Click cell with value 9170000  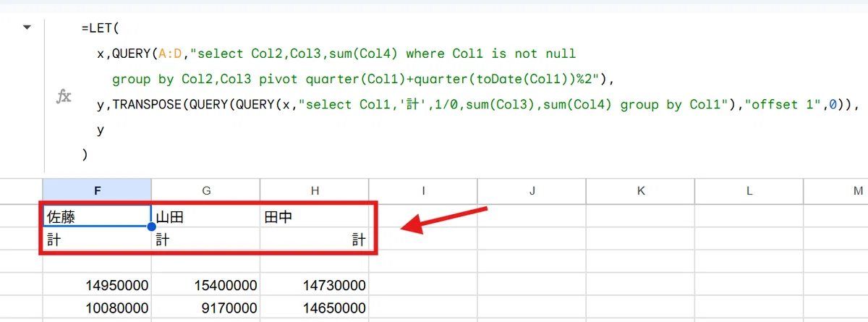tap(206, 309)
